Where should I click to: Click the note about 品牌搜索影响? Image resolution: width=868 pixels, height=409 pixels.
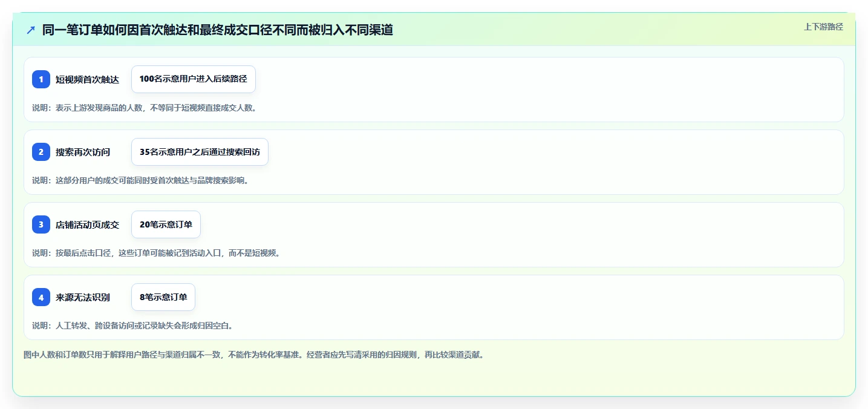click(140, 180)
